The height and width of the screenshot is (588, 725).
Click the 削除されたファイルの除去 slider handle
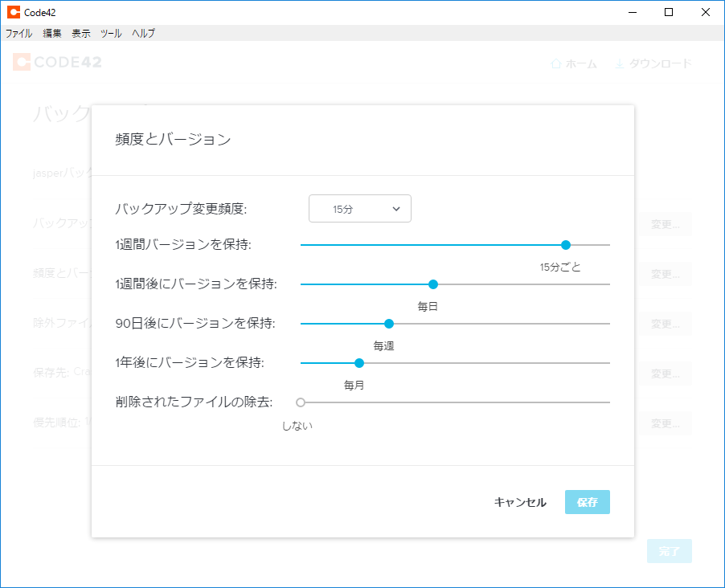pos(301,402)
